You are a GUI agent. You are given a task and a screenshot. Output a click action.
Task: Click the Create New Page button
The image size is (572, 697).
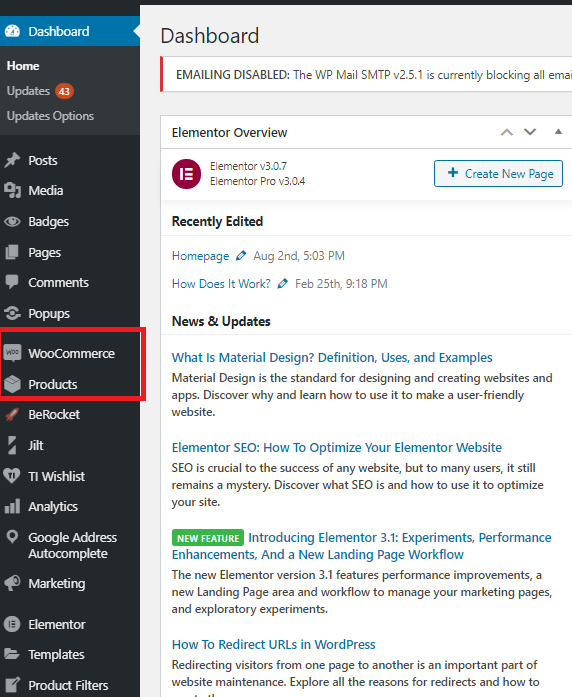pos(498,173)
